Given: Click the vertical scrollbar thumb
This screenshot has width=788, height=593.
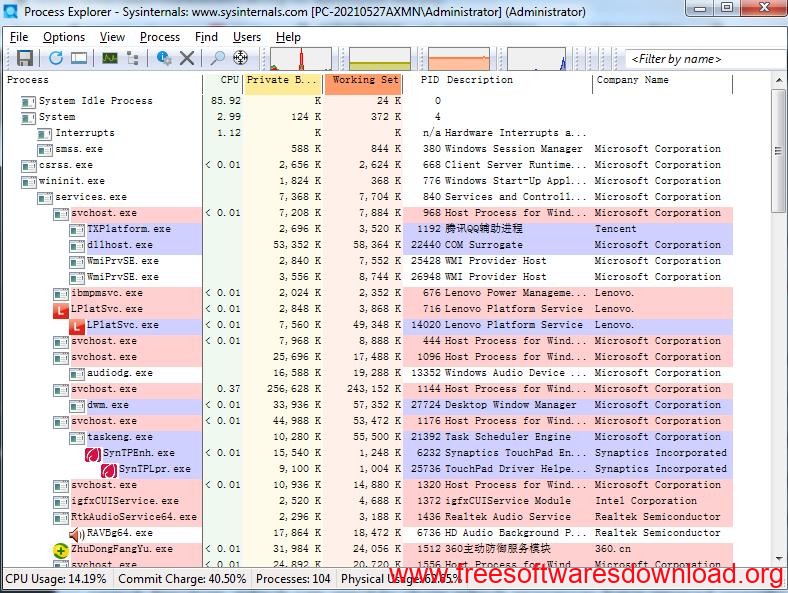Looking at the screenshot, I should 779,151.
